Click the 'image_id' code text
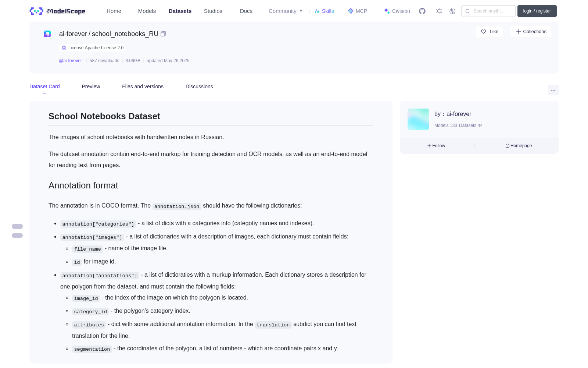 pyautogui.click(x=86, y=298)
